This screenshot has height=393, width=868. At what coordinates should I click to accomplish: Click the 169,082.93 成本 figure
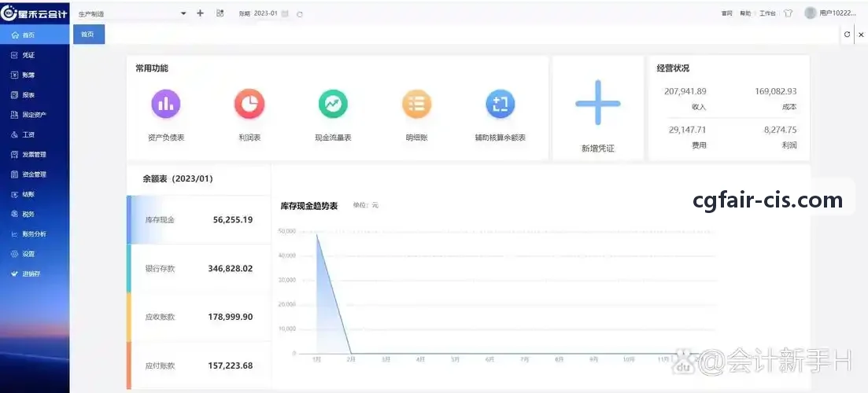[x=776, y=91]
